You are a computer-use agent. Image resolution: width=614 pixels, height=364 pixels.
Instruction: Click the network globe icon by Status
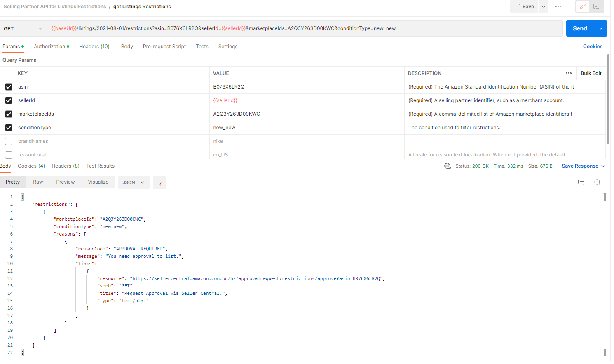click(448, 166)
